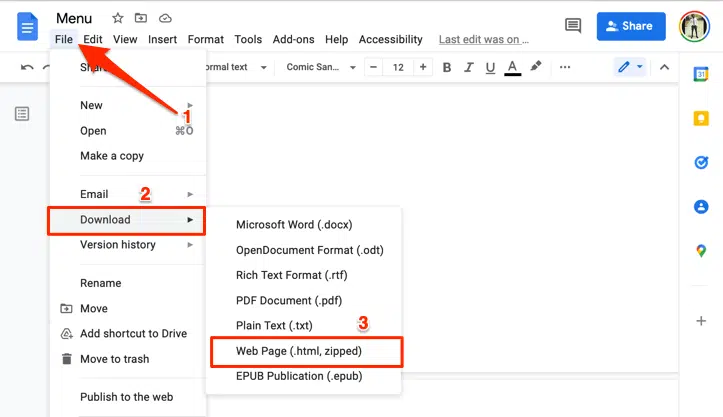Image resolution: width=723 pixels, height=417 pixels.
Task: Open Google Keep in side panel
Action: point(701,119)
